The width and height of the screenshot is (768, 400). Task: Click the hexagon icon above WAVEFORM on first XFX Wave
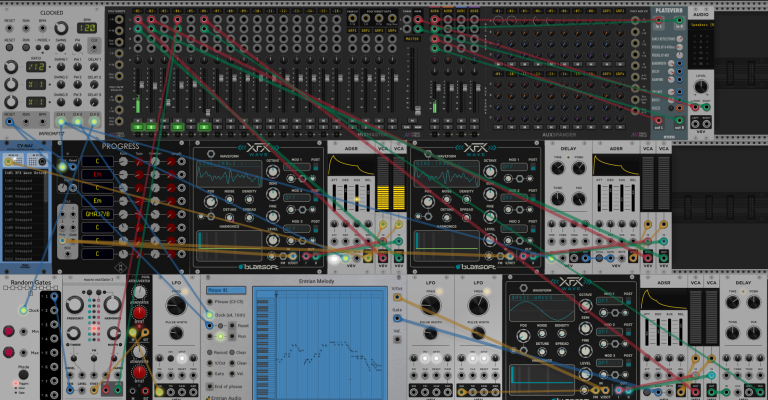[211, 154]
